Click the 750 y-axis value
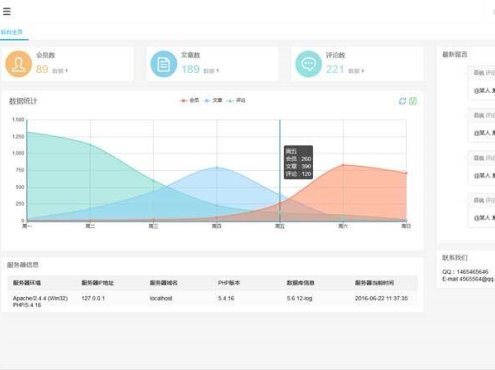The image size is (495, 370). (x=20, y=170)
